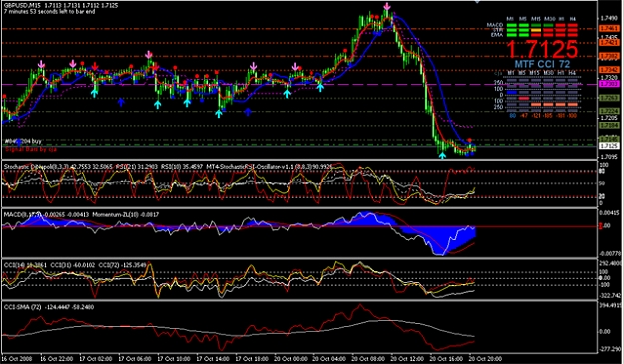The width and height of the screenshot is (624, 364).
Task: Select the red EMA signal bar under H4
Action: coord(573,35)
